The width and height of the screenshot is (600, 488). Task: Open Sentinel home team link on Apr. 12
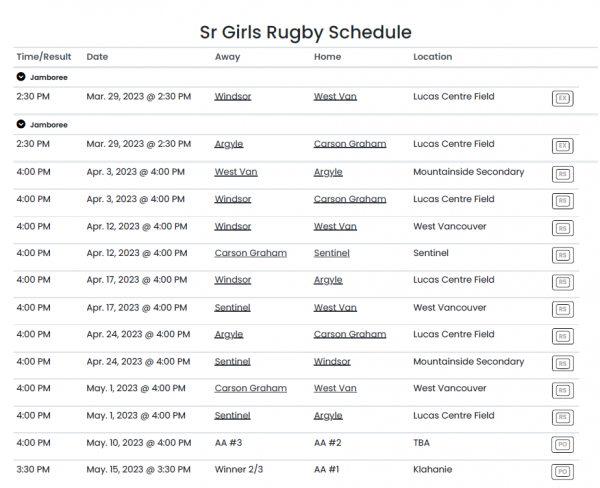[x=332, y=253]
